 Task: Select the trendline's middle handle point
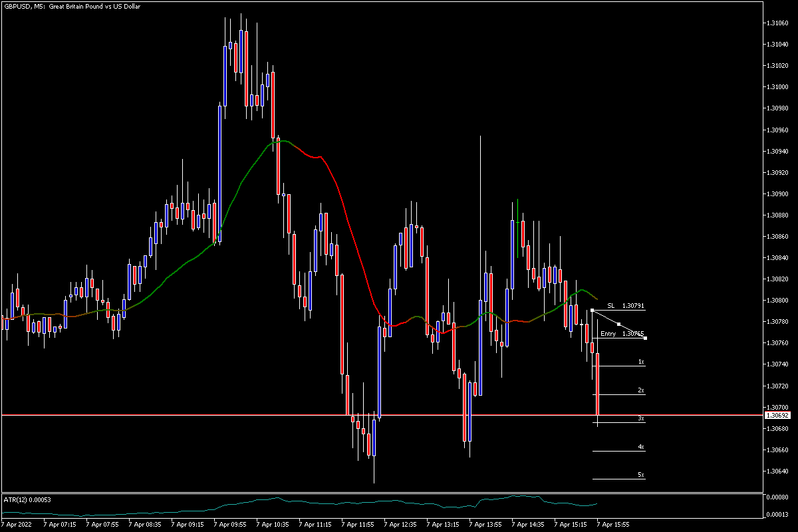pyautogui.click(x=618, y=324)
